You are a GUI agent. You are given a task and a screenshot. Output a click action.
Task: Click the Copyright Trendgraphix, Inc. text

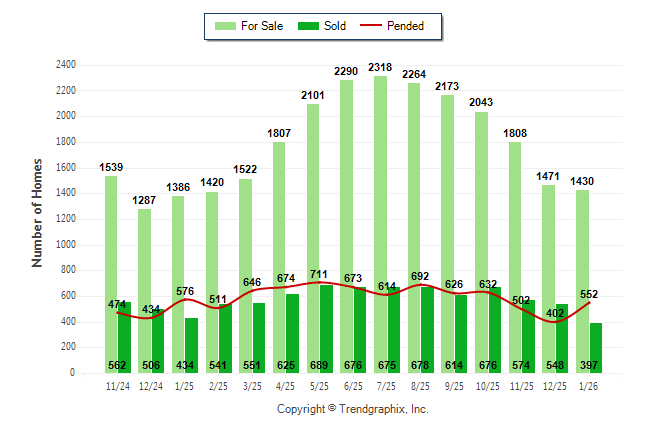point(352,409)
